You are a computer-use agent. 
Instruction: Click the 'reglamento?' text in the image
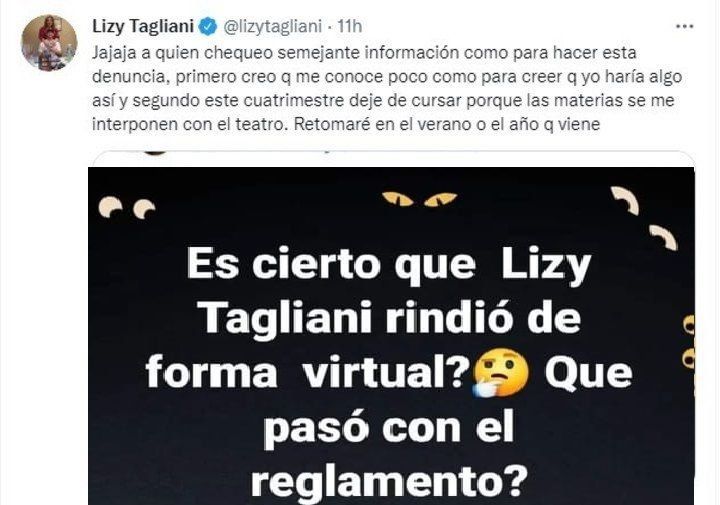coord(388,481)
